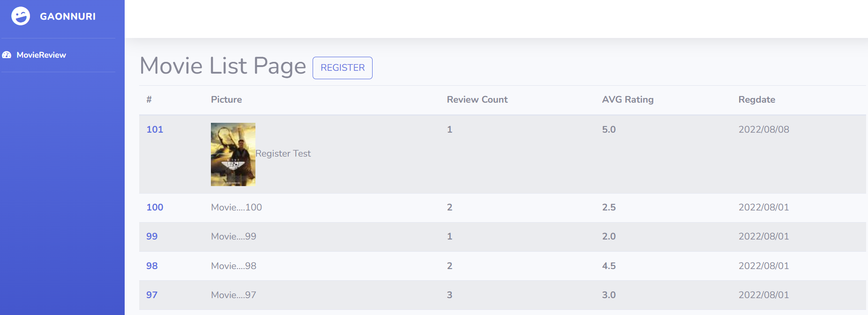Viewport: 868px width, 315px height.
Task: Open movie number 98 link
Action: pos(152,266)
